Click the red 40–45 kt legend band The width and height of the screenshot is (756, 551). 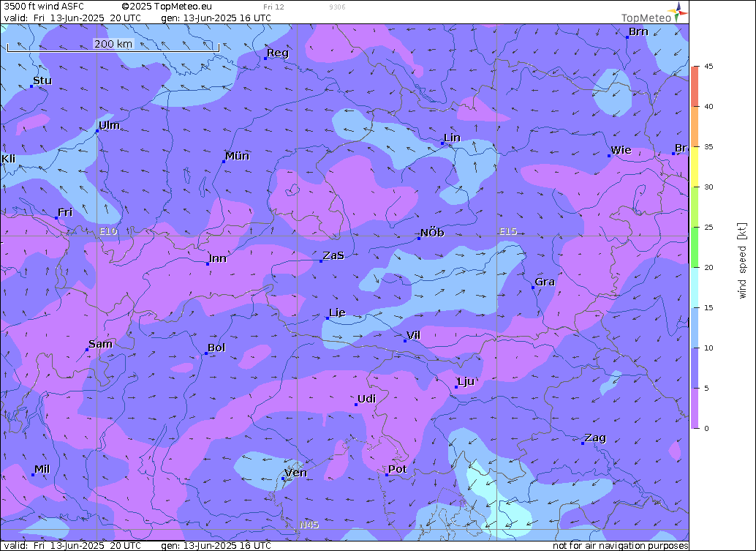(x=695, y=86)
